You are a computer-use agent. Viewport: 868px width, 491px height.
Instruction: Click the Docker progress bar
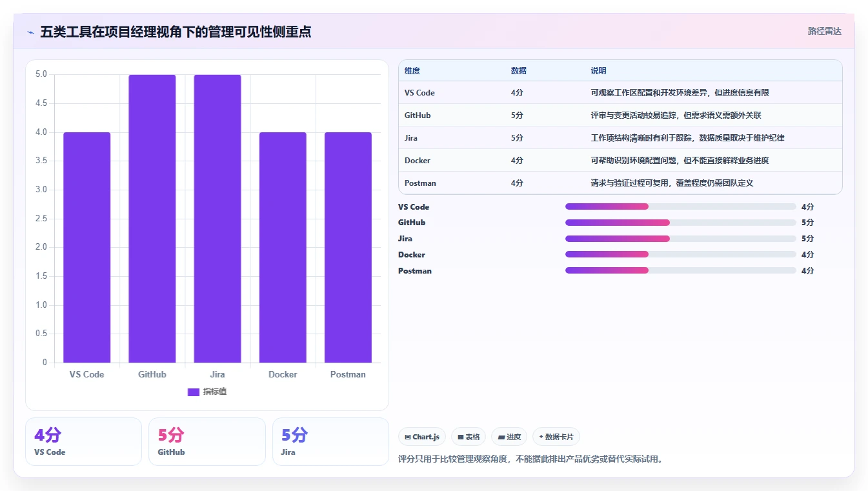pyautogui.click(x=680, y=254)
